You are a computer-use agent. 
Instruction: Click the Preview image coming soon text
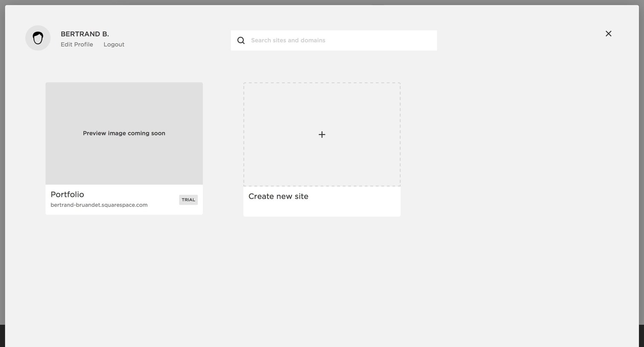[x=124, y=133]
